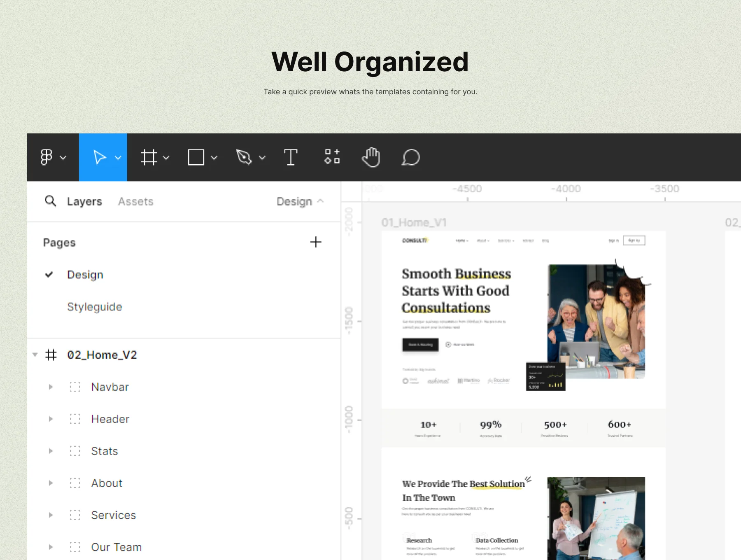Open shape tools chevron beside Rectangle
The width and height of the screenshot is (741, 560).
point(214,158)
